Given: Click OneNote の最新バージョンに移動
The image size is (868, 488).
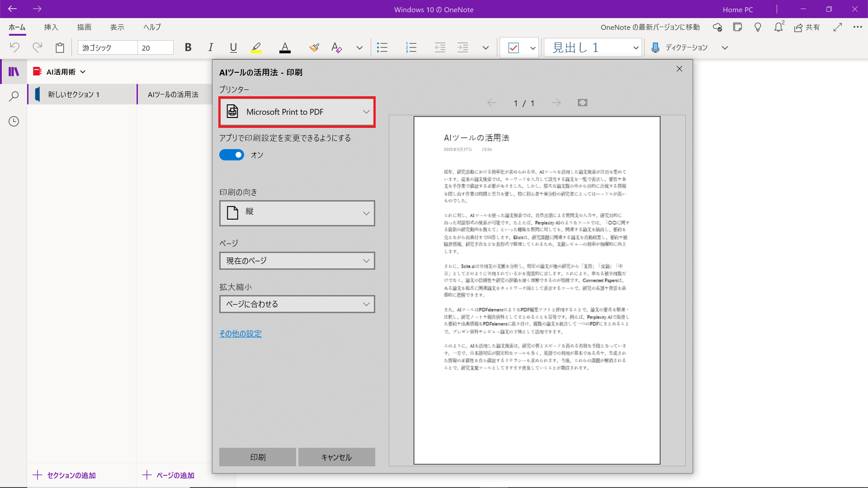Looking at the screenshot, I should click(x=650, y=27).
